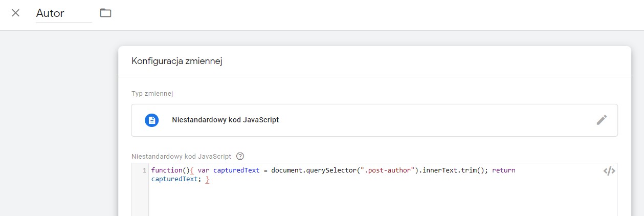Click querySelector in the code editor

tap(331, 170)
